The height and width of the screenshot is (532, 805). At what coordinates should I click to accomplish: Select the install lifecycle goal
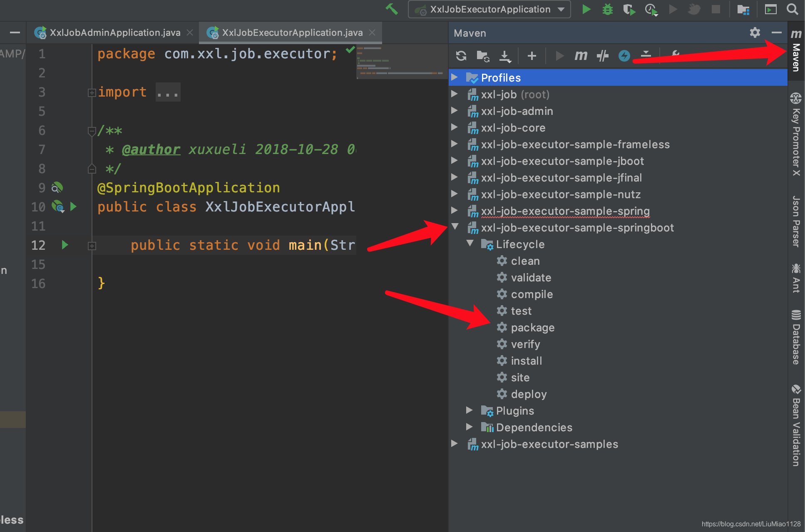[x=519, y=361]
